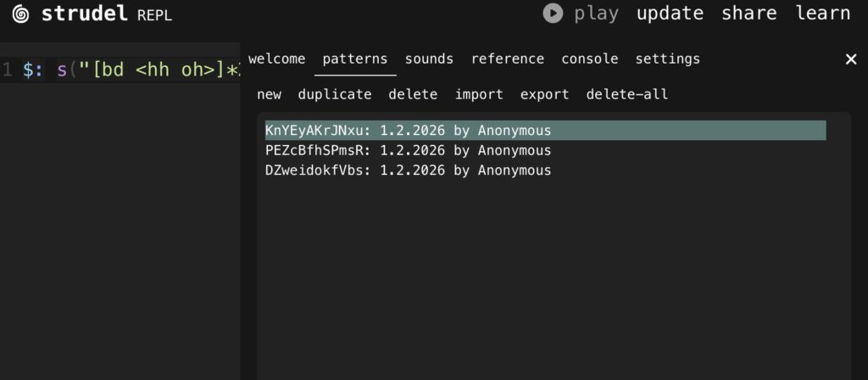This screenshot has height=380, width=868.
Task: Open the settings tab
Action: tap(668, 59)
